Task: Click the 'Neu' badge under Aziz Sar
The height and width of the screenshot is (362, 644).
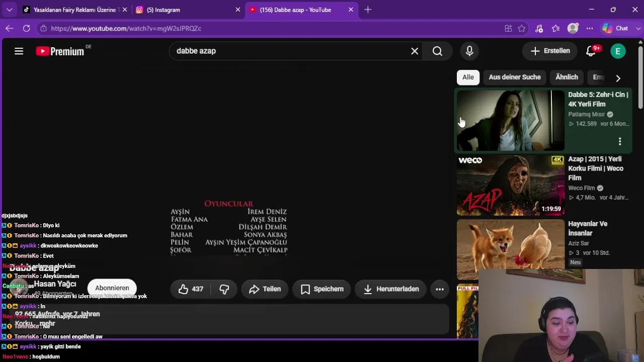Action: click(576, 262)
